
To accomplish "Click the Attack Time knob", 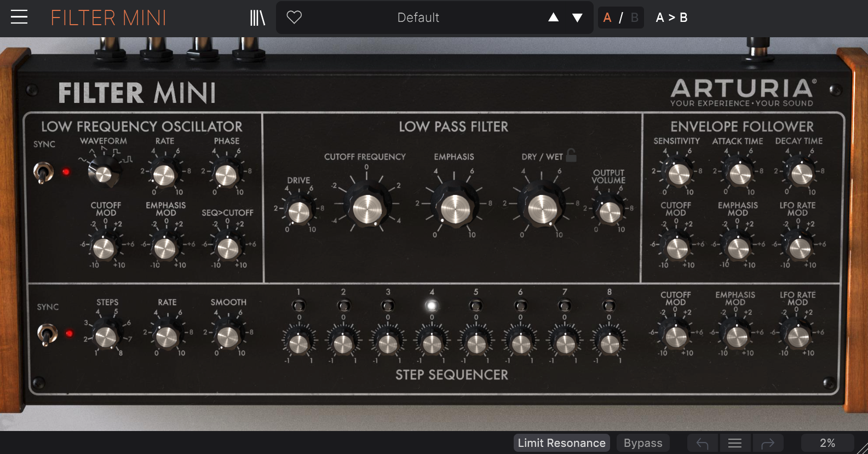I will 740,174.
